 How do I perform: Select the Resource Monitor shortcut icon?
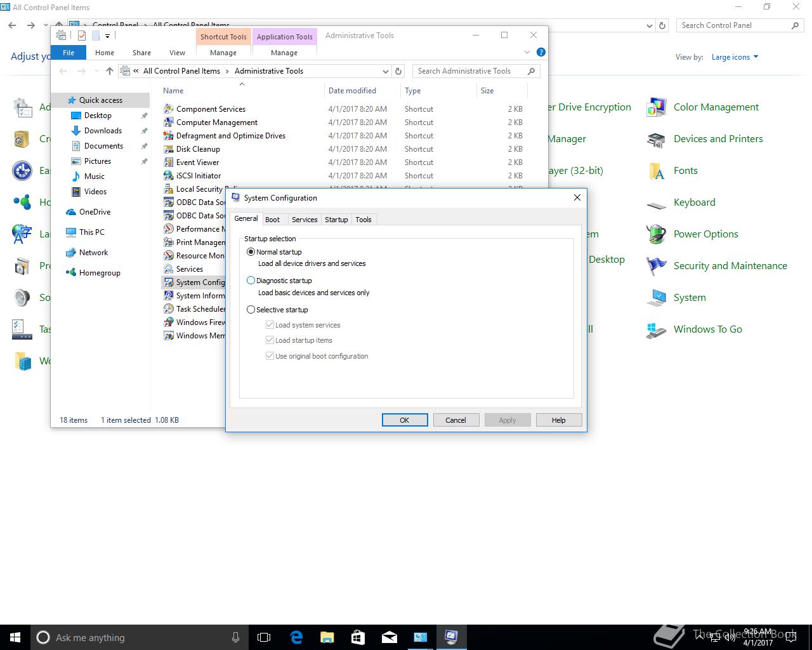[x=169, y=256]
